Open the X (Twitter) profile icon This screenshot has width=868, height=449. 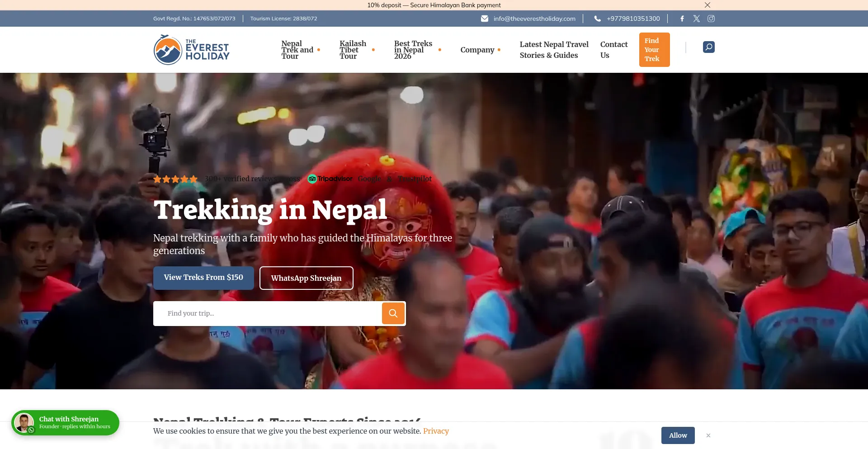pos(697,19)
